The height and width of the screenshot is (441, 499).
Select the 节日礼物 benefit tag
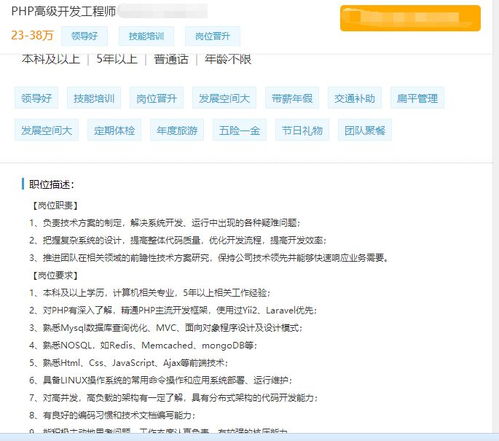[302, 130]
